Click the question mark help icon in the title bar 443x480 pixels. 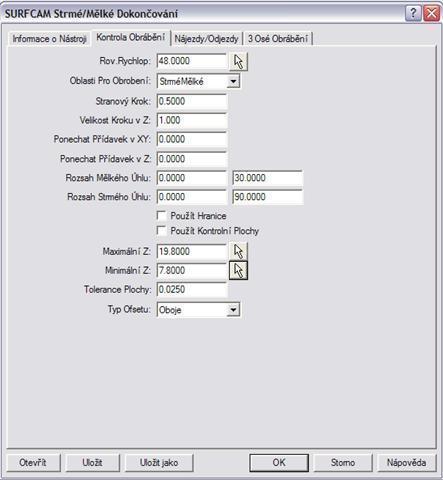[413, 14]
